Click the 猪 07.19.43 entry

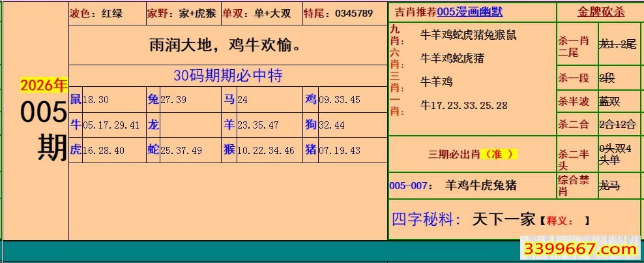point(332,150)
